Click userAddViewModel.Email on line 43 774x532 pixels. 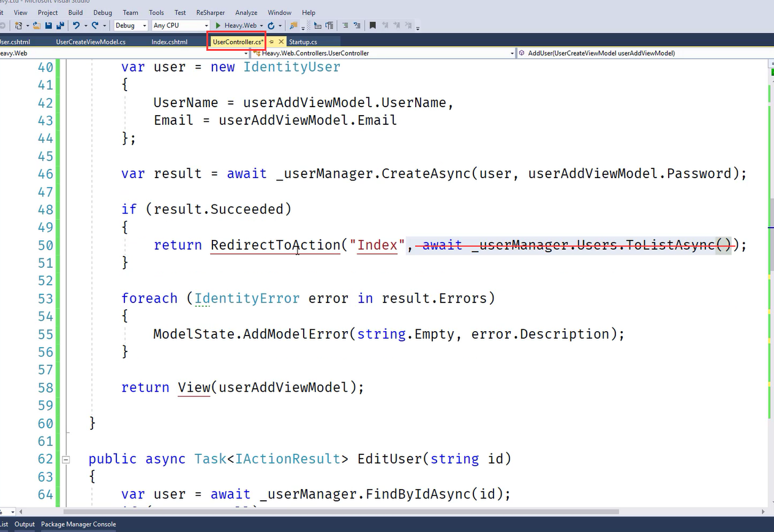(308, 120)
